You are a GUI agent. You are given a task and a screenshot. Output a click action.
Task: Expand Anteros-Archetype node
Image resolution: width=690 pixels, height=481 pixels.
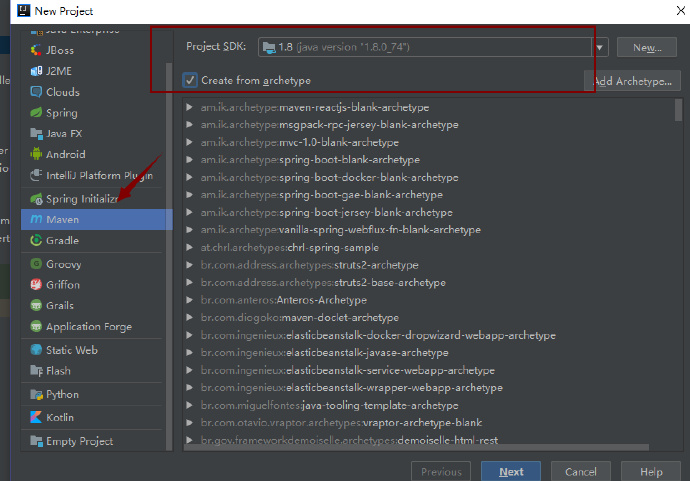click(x=189, y=300)
